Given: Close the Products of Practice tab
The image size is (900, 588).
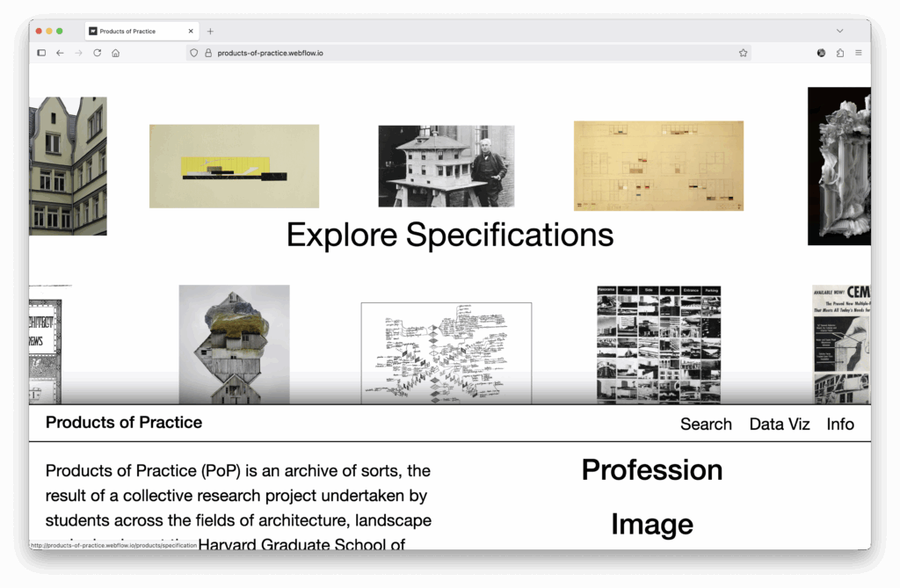Looking at the screenshot, I should click(191, 31).
